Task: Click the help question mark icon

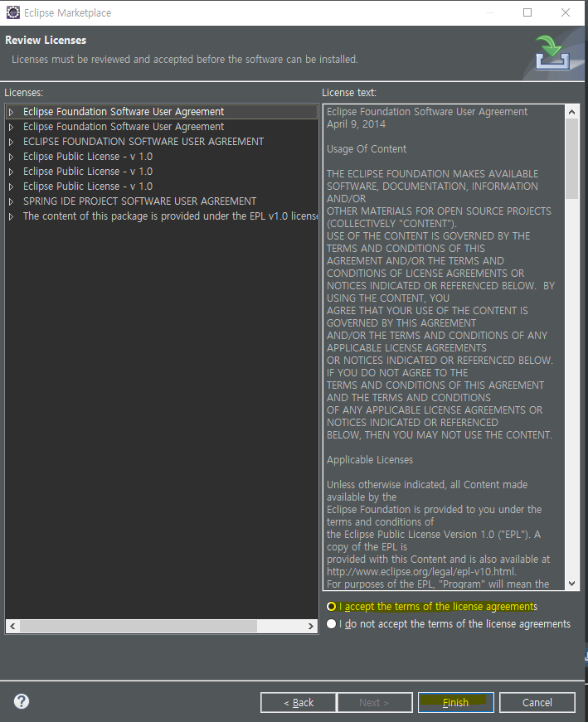Action: point(22,701)
